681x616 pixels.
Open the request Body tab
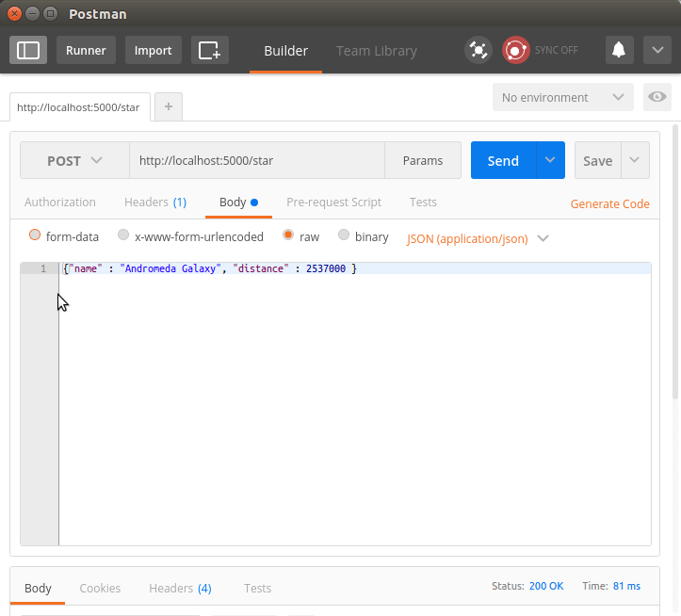[238, 203]
